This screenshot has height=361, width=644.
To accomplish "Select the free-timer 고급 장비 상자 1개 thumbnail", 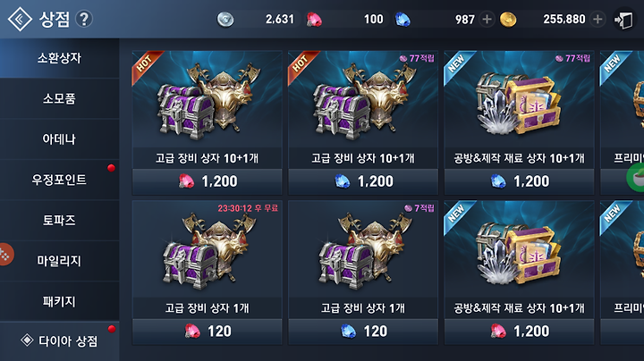I will pyautogui.click(x=207, y=249).
